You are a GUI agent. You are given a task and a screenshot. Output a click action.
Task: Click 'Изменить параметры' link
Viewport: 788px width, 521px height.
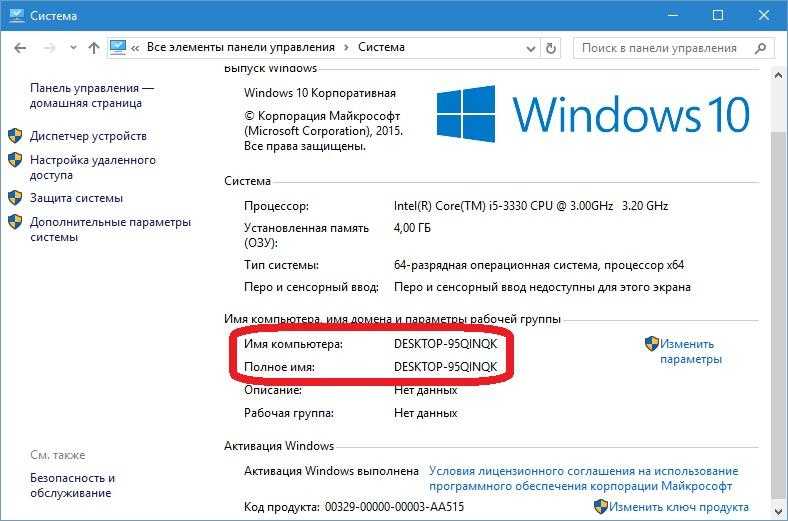click(x=691, y=352)
